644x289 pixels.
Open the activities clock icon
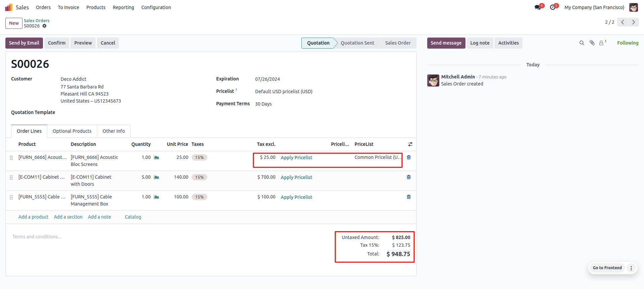point(552,7)
